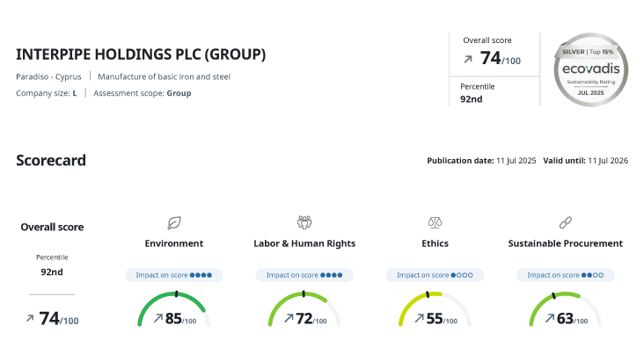Click the 'Environment' category heading
Image resolution: width=644 pixels, height=362 pixels.
tap(174, 243)
